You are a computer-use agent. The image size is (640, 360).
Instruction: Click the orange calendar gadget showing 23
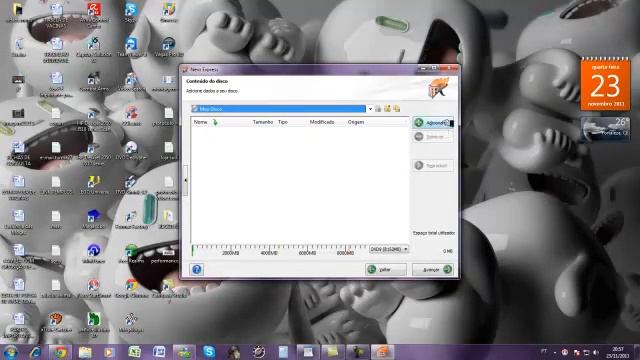pyautogui.click(x=606, y=84)
